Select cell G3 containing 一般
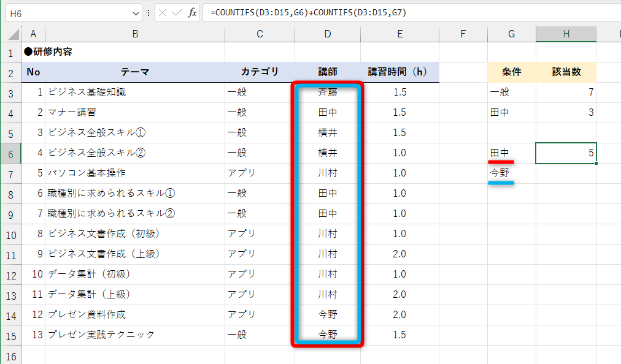 point(512,92)
